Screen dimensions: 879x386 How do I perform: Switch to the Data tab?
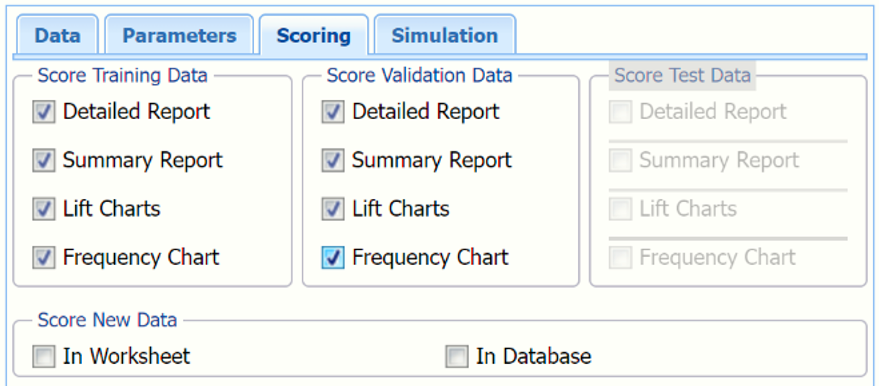(57, 35)
